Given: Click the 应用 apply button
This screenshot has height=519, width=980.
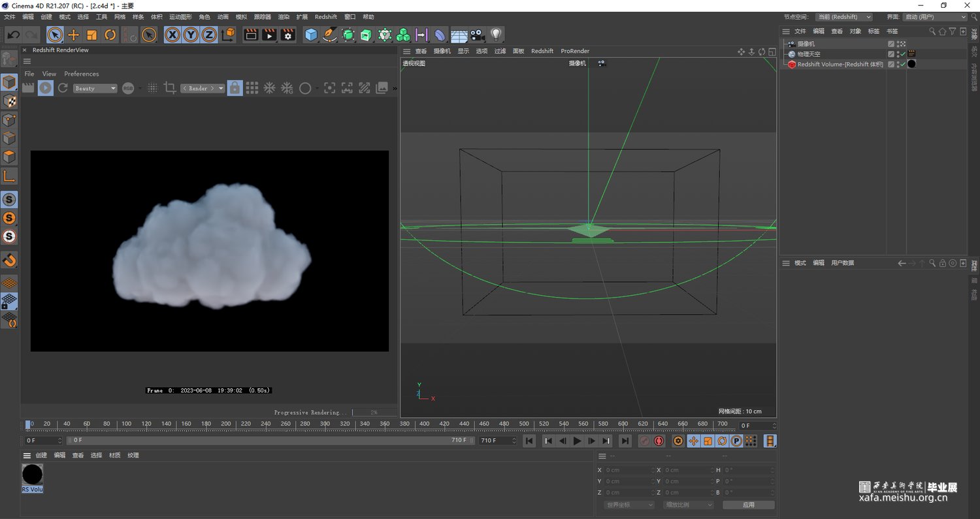Looking at the screenshot, I should 748,505.
